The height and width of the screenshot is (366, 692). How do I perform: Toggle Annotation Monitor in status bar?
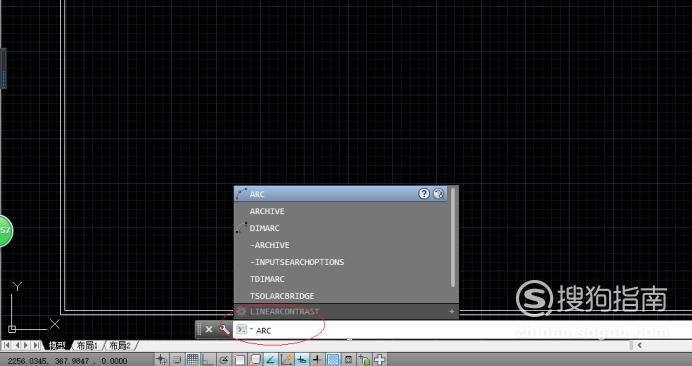(x=380, y=359)
